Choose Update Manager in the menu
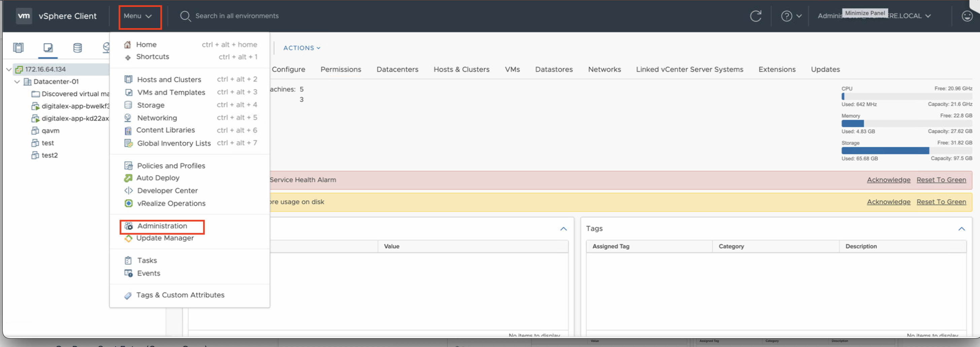 (165, 238)
